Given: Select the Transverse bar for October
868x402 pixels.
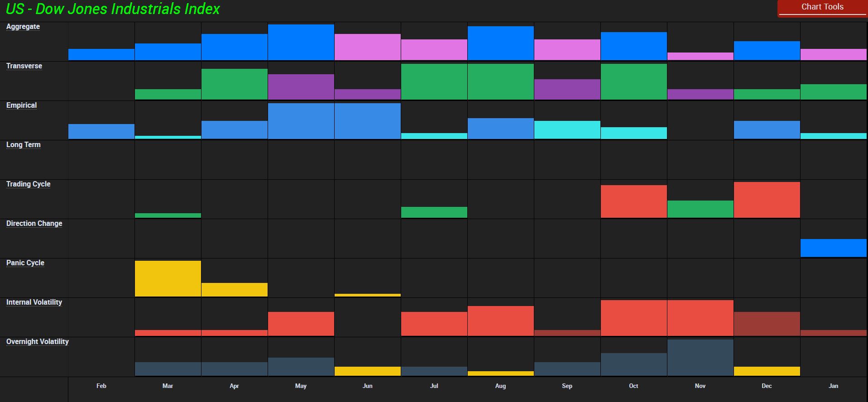Looking at the screenshot, I should tap(634, 81).
